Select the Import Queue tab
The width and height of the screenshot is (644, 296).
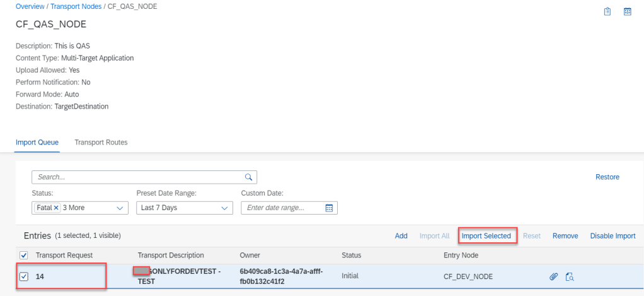[37, 143]
